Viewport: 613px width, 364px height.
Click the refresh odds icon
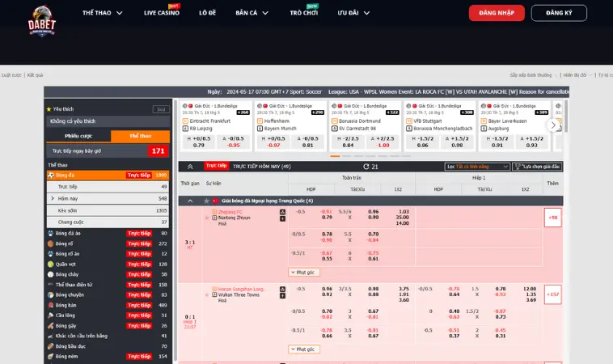click(366, 167)
